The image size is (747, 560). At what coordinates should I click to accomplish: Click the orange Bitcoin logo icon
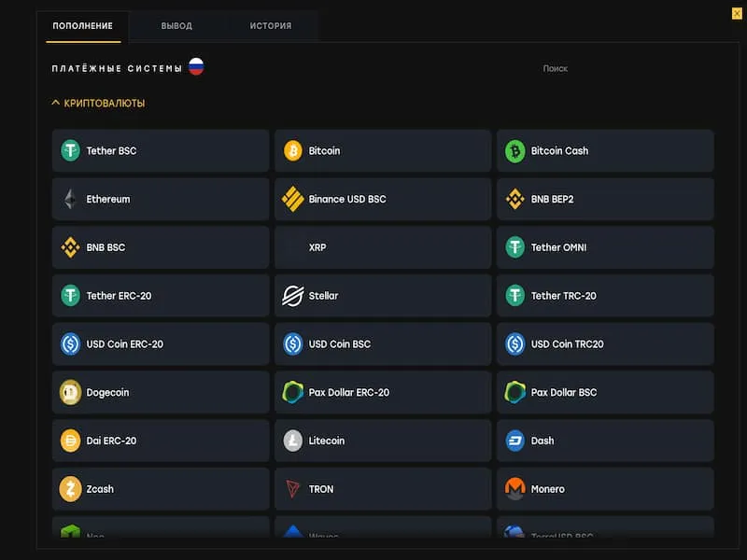coord(293,150)
